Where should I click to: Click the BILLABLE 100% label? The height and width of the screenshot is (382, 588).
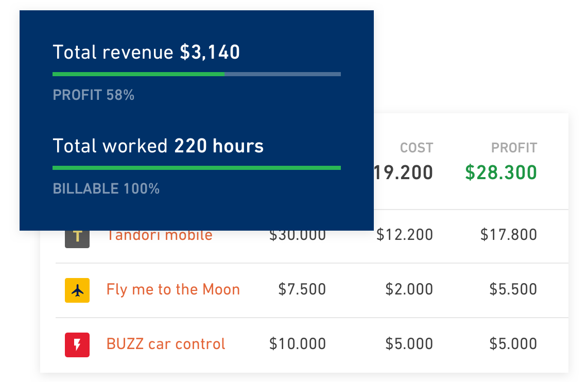[x=106, y=188]
